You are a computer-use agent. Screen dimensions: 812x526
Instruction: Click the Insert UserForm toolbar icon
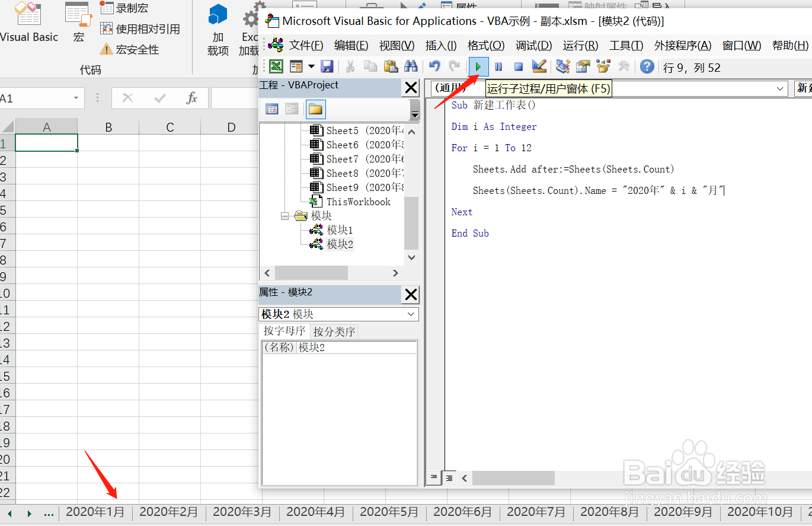296,66
